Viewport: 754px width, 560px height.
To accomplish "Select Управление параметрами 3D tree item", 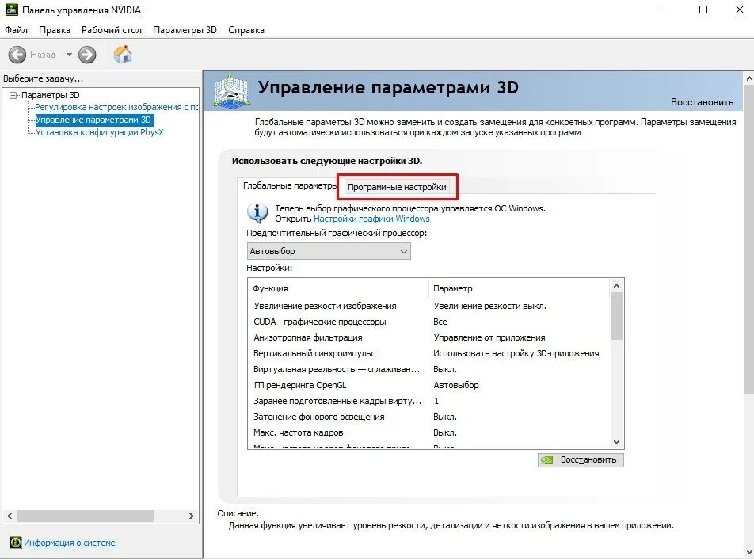I will click(93, 120).
